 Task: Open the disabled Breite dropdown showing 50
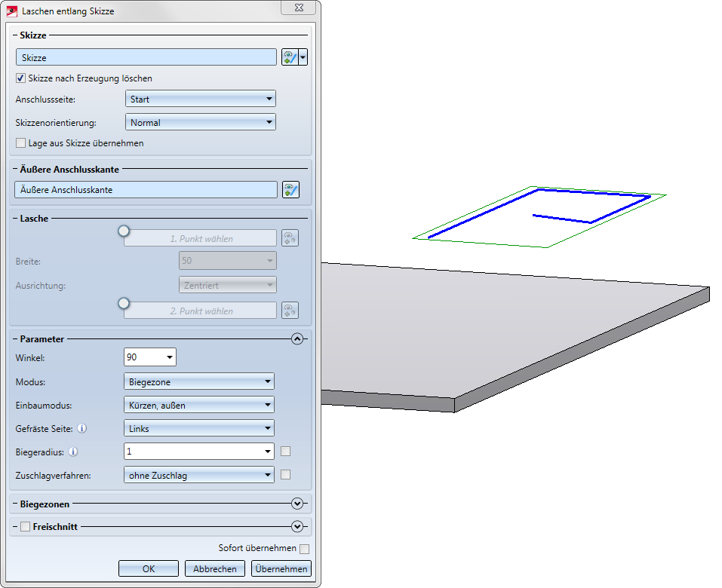tap(228, 260)
